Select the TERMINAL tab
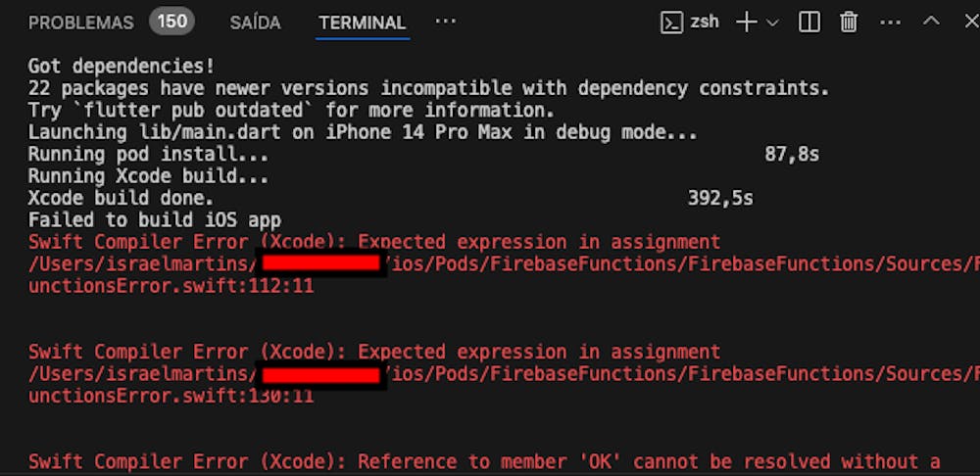Image resolution: width=980 pixels, height=476 pixels. pyautogui.click(x=363, y=24)
